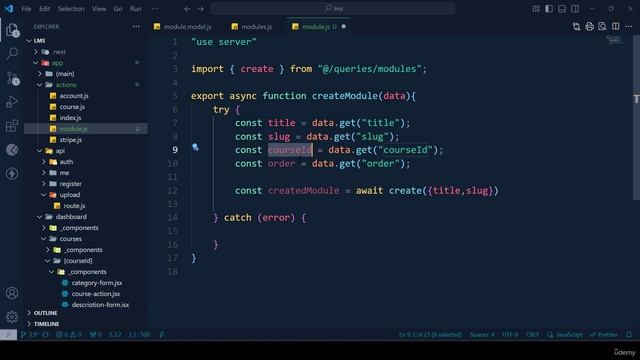Open the Edit menu

(x=44, y=9)
